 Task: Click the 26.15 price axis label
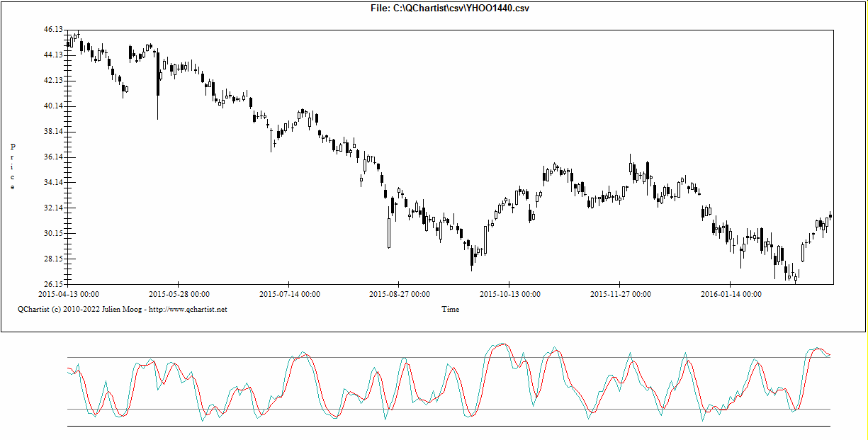point(53,284)
